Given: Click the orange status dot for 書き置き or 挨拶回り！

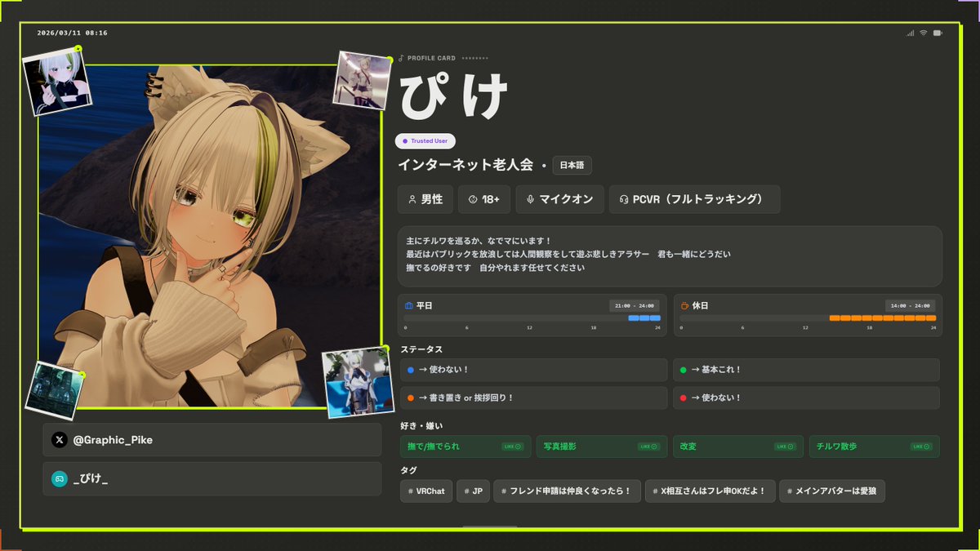Looking at the screenshot, I should (409, 398).
